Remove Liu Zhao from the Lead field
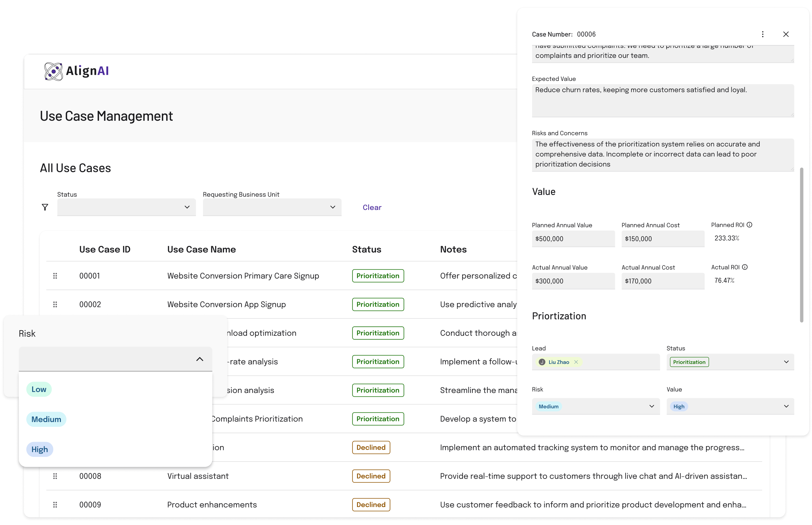 (576, 362)
